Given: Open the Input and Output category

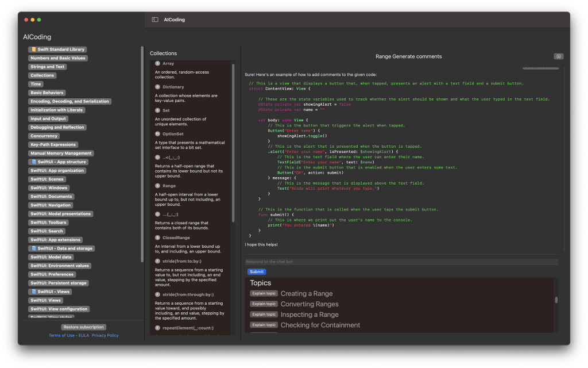Looking at the screenshot, I should [48, 118].
